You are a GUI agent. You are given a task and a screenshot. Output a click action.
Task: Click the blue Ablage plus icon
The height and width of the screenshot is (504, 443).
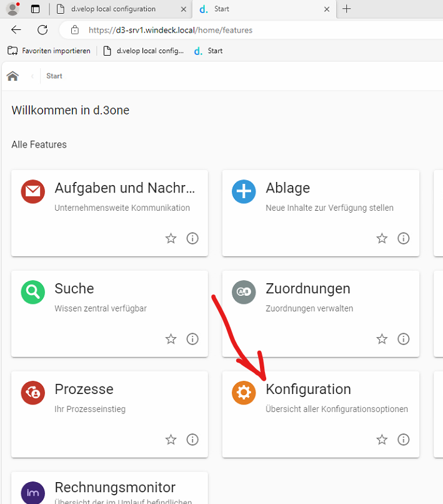(x=244, y=191)
